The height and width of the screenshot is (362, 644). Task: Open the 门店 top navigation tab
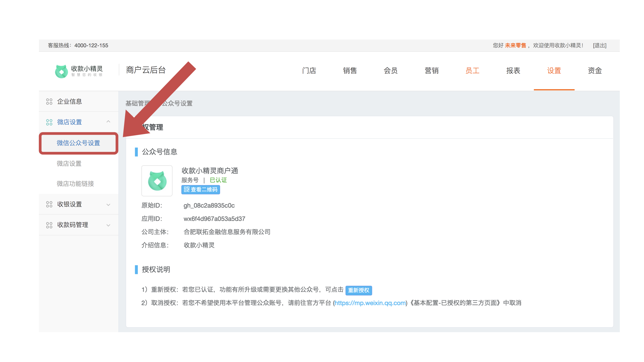tap(309, 71)
